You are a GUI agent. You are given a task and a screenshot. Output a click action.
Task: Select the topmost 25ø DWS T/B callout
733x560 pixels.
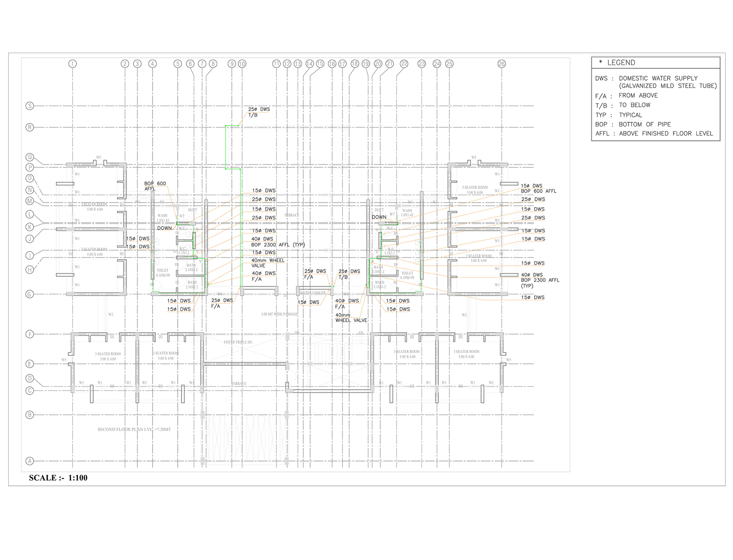coord(259,112)
